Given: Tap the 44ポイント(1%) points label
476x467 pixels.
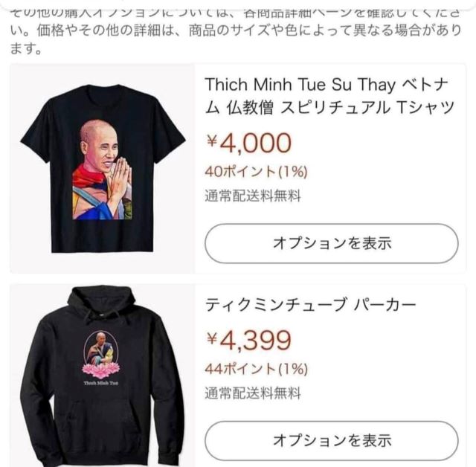Looking at the screenshot, I should click(x=256, y=369).
